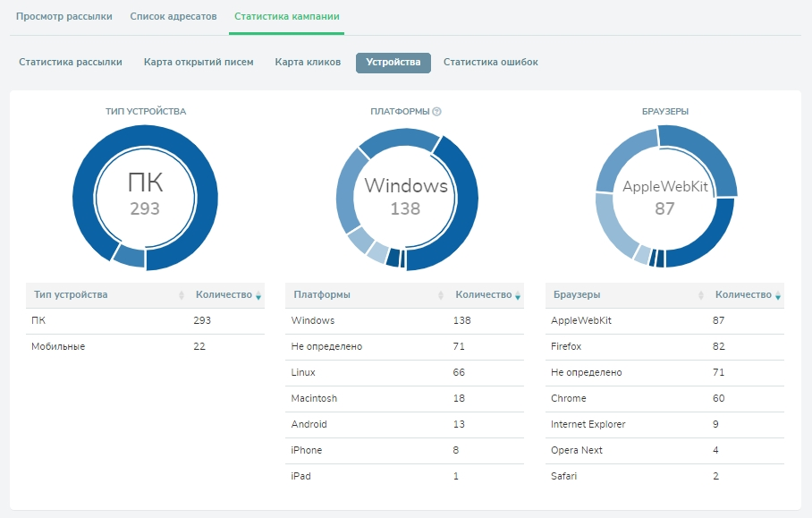Show the Карта кликов view
The height and width of the screenshot is (518, 812).
[308, 62]
